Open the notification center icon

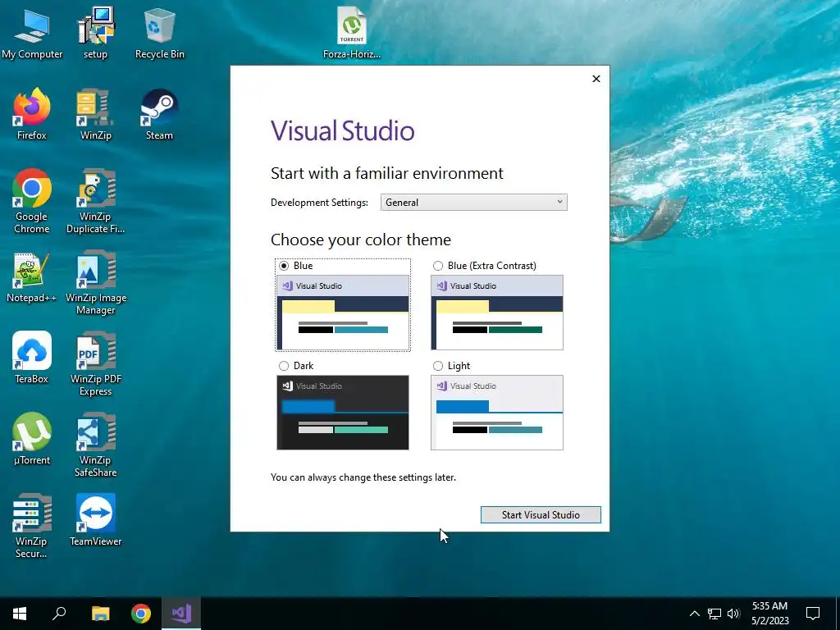point(813,614)
